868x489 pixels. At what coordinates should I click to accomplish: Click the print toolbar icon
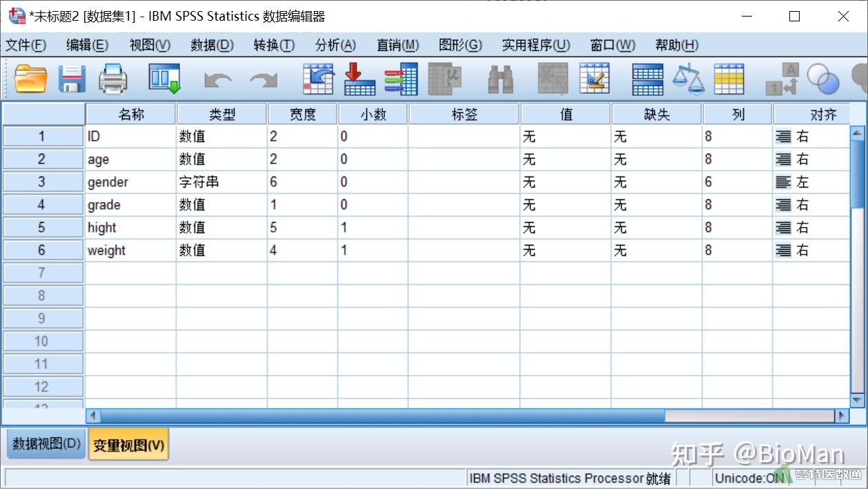pyautogui.click(x=112, y=78)
